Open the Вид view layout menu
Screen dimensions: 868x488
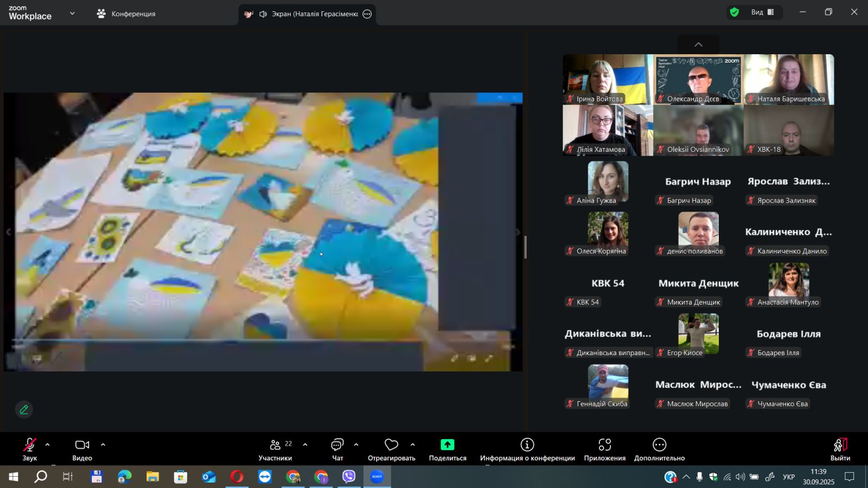pos(762,12)
